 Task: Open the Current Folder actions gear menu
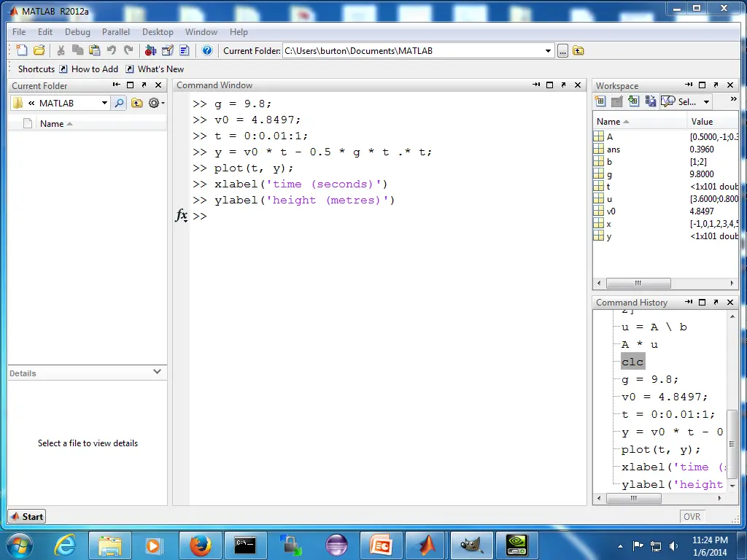click(156, 103)
